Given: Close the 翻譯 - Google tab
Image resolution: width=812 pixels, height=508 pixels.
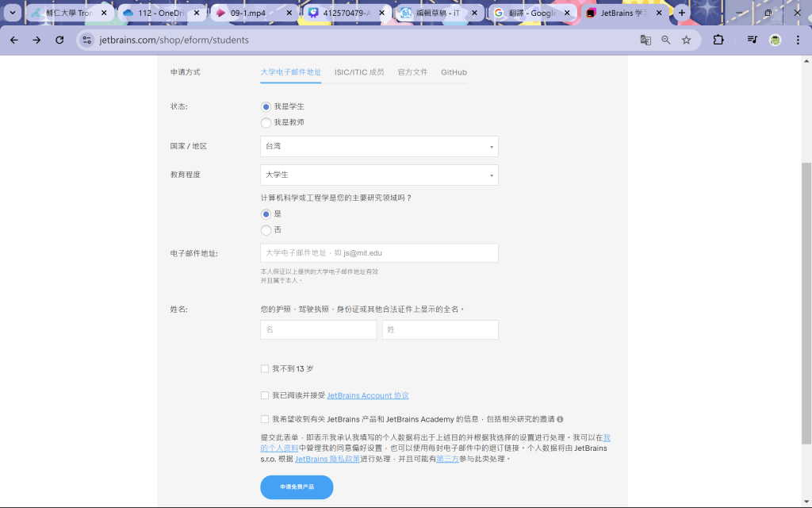Looking at the screenshot, I should point(566,13).
